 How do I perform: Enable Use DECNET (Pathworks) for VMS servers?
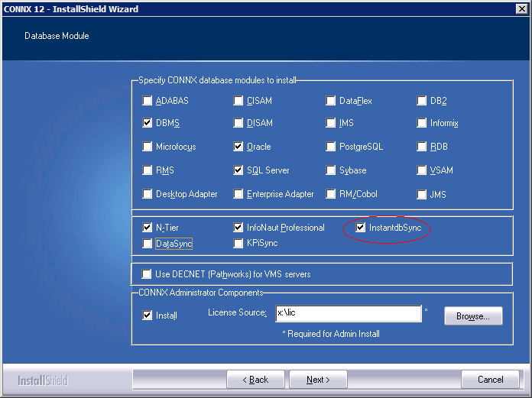click(x=147, y=274)
